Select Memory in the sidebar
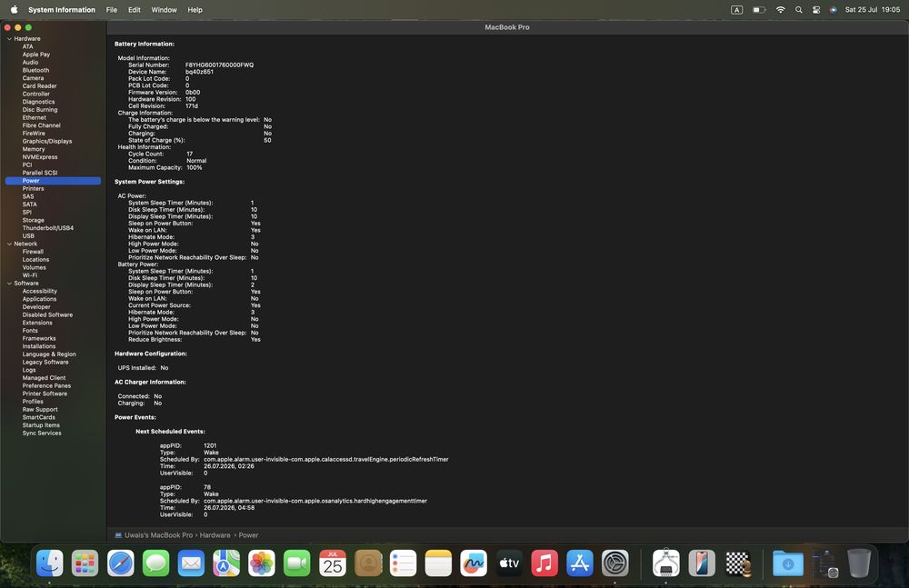The height and width of the screenshot is (588, 909). (x=34, y=149)
